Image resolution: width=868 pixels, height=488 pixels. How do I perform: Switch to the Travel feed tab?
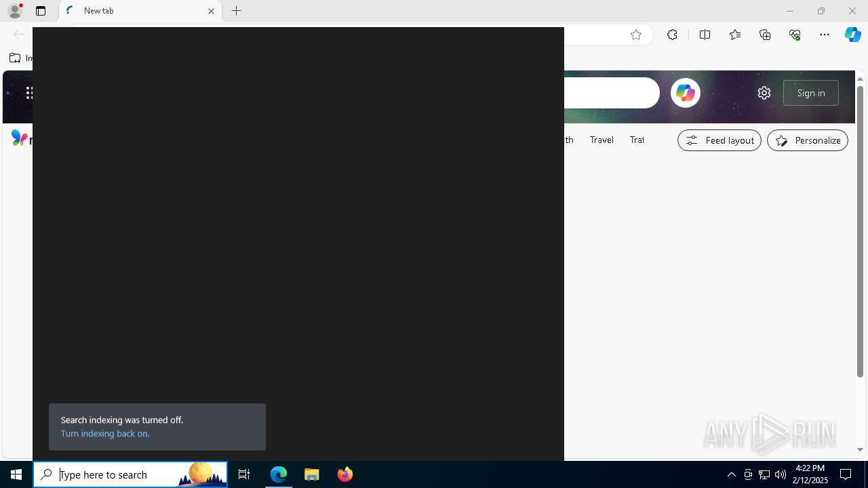[x=601, y=140]
